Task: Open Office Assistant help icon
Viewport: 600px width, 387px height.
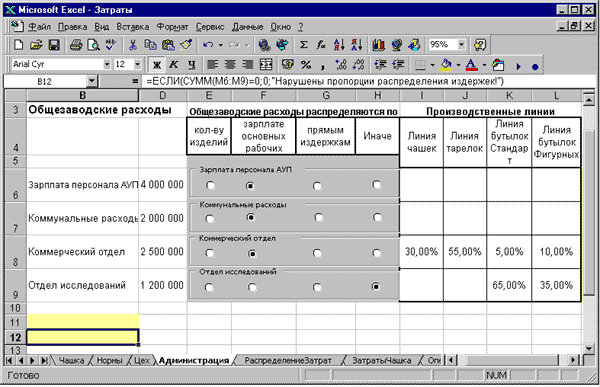Action: pyautogui.click(x=480, y=45)
